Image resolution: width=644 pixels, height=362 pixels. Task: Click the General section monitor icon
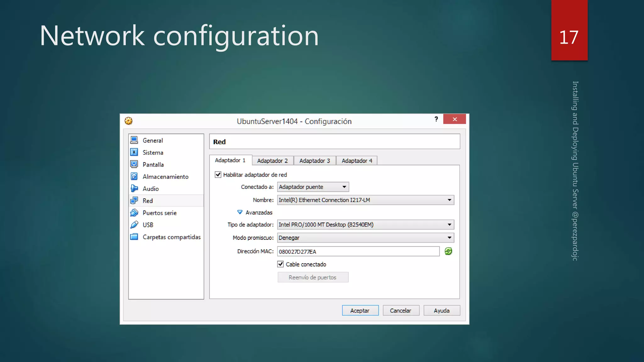point(134,140)
